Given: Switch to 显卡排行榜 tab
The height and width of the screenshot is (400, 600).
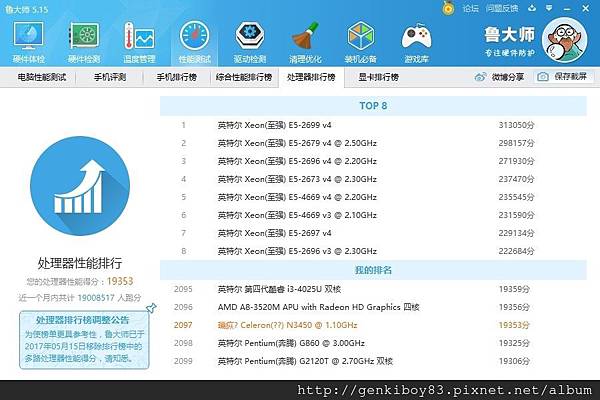Looking at the screenshot, I should [378, 77].
